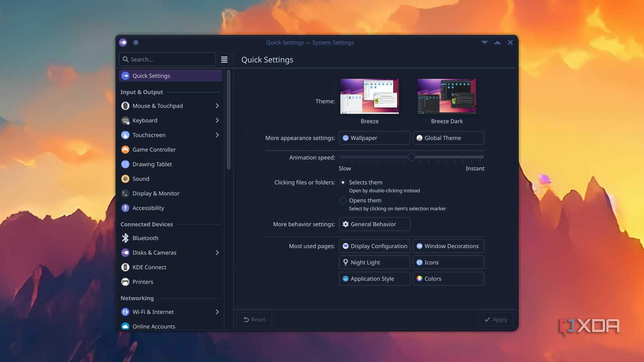Select the Breeze Dark theme thumbnail
Screen dimensions: 644x362
point(447,96)
